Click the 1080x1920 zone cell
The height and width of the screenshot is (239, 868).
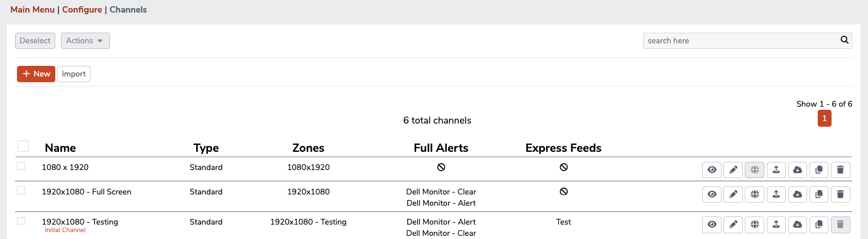(x=309, y=167)
